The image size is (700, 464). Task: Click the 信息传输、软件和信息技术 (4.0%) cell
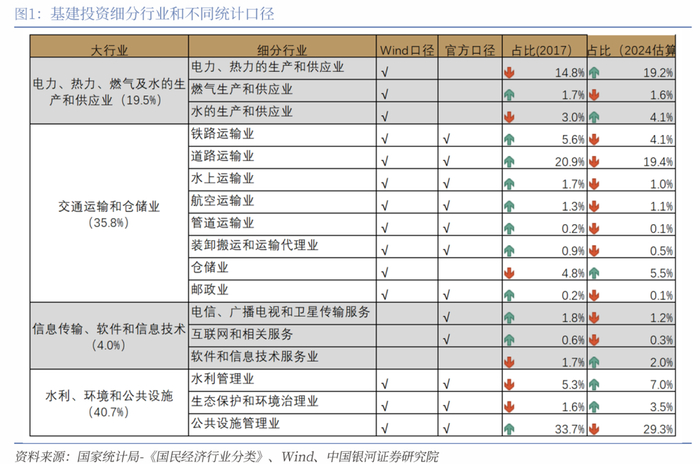point(109,337)
